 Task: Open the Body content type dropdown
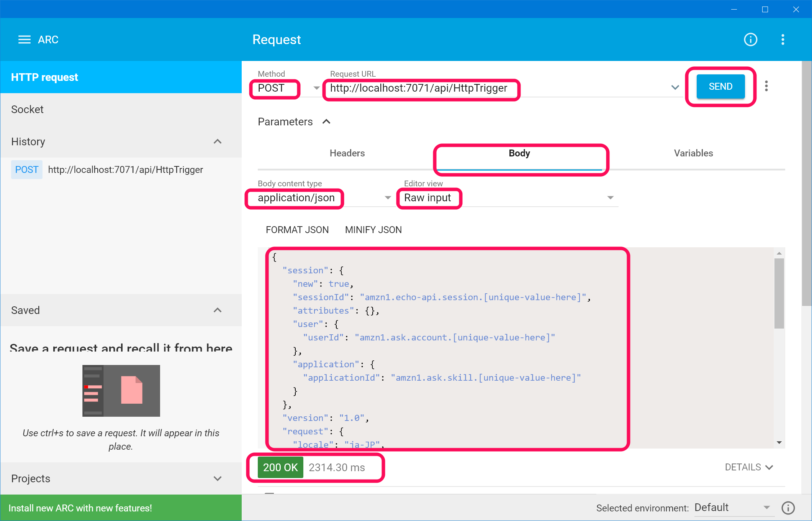388,197
